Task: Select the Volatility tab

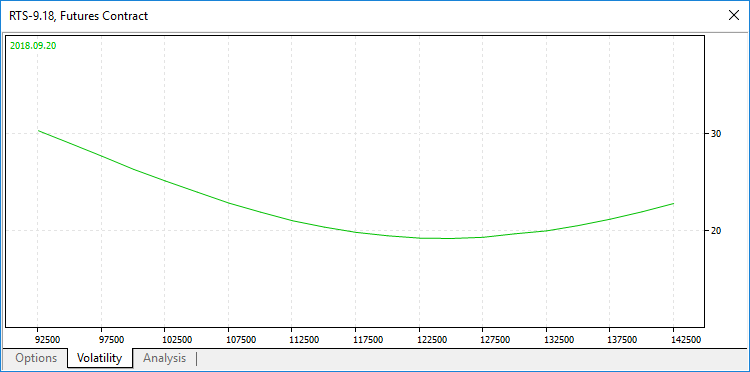Action: (x=99, y=358)
